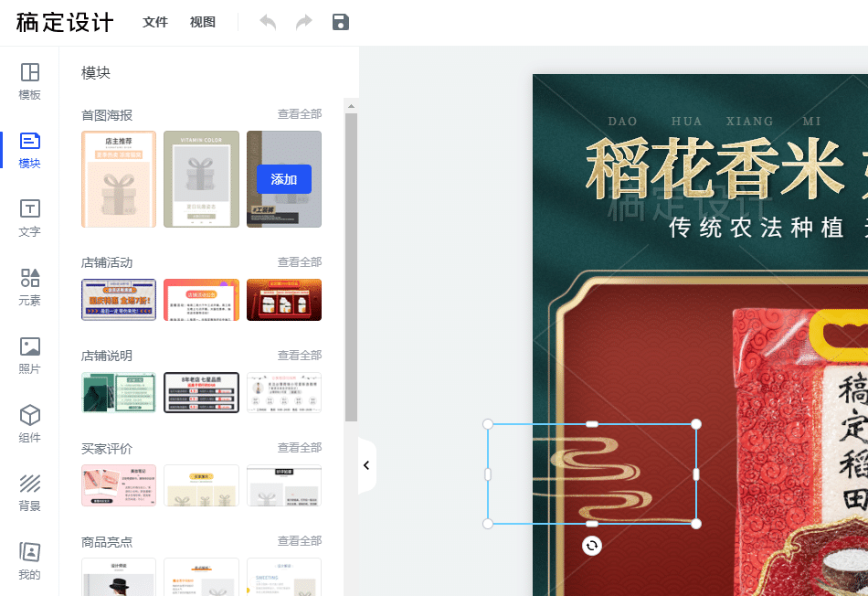Open the 文字 text sidebar tab
868x596 pixels.
[x=29, y=218]
